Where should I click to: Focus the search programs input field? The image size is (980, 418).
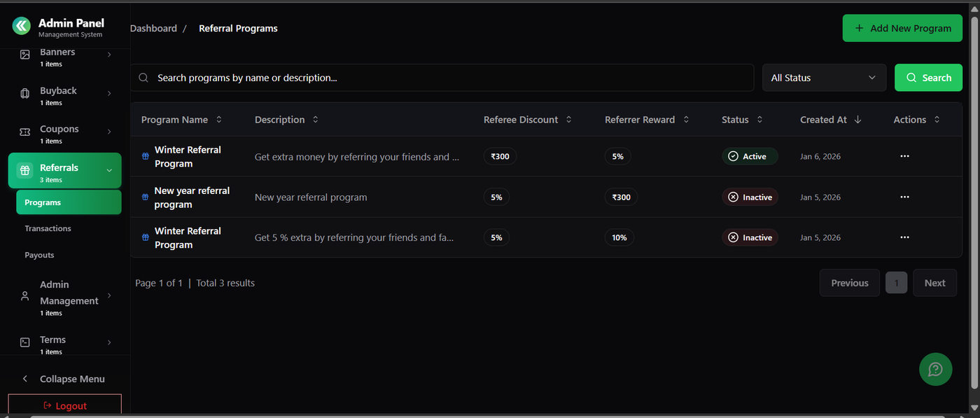pos(448,78)
